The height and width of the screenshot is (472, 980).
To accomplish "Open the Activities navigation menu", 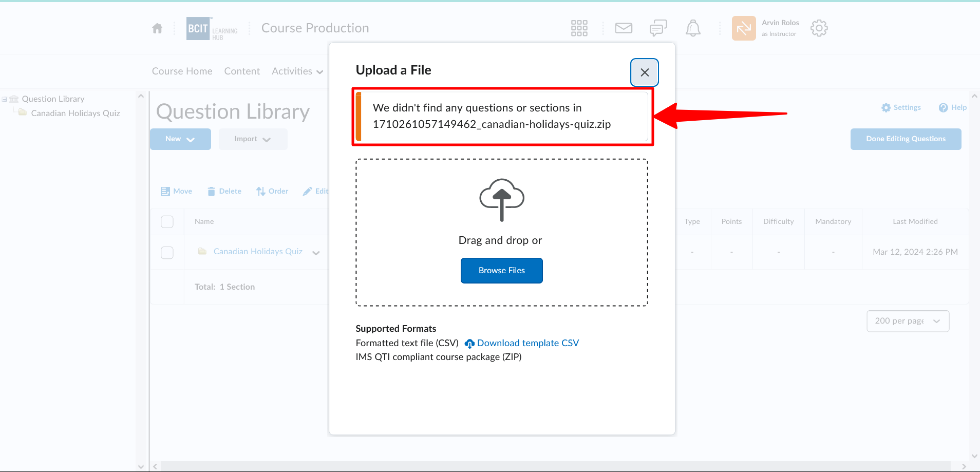I will pyautogui.click(x=297, y=71).
